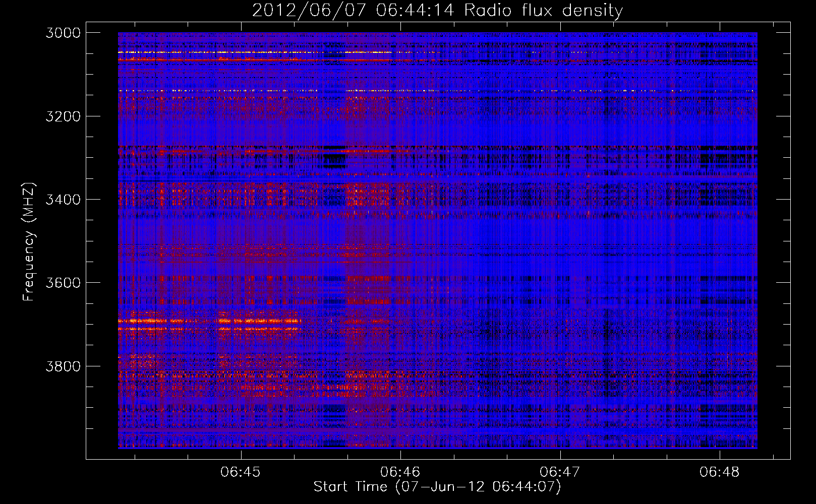Viewport: 816px width, 504px height.
Task: Select the '3200' frequency axis label
Action: [63, 116]
